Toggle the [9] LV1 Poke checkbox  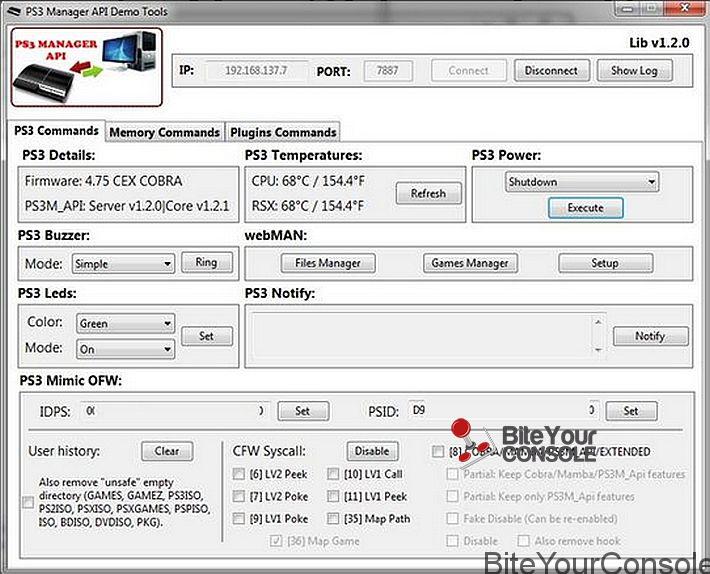pos(238,518)
